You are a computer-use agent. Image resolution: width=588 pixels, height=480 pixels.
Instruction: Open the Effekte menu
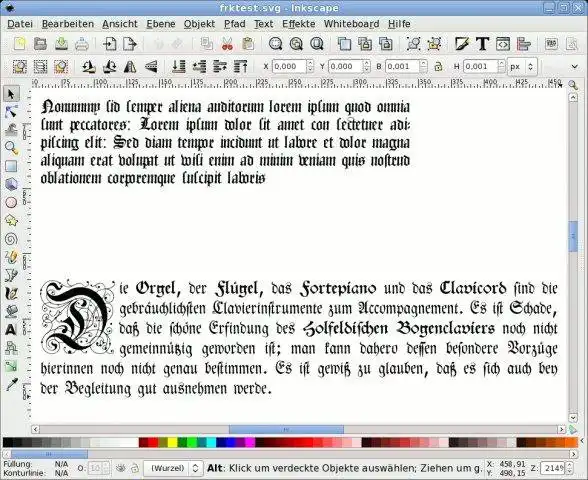pos(298,24)
